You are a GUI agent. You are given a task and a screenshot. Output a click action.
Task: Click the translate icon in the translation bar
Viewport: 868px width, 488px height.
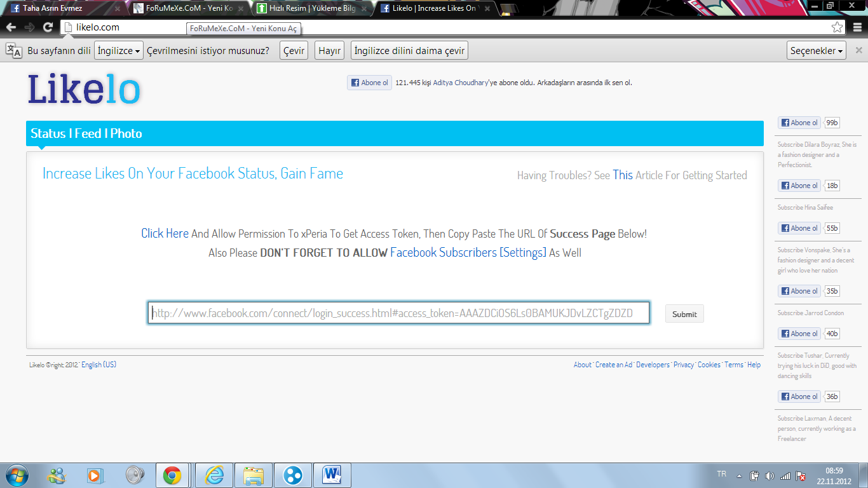click(x=14, y=51)
